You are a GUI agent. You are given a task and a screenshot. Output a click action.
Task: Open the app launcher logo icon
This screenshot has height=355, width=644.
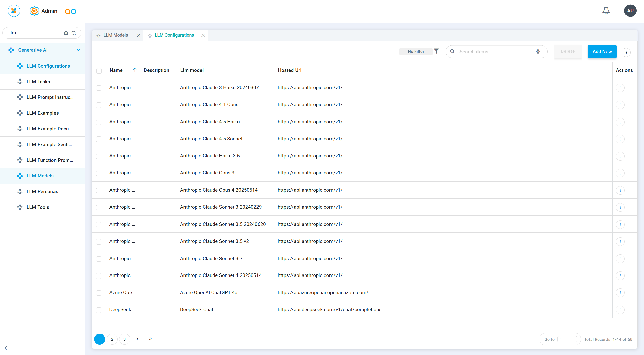(14, 11)
